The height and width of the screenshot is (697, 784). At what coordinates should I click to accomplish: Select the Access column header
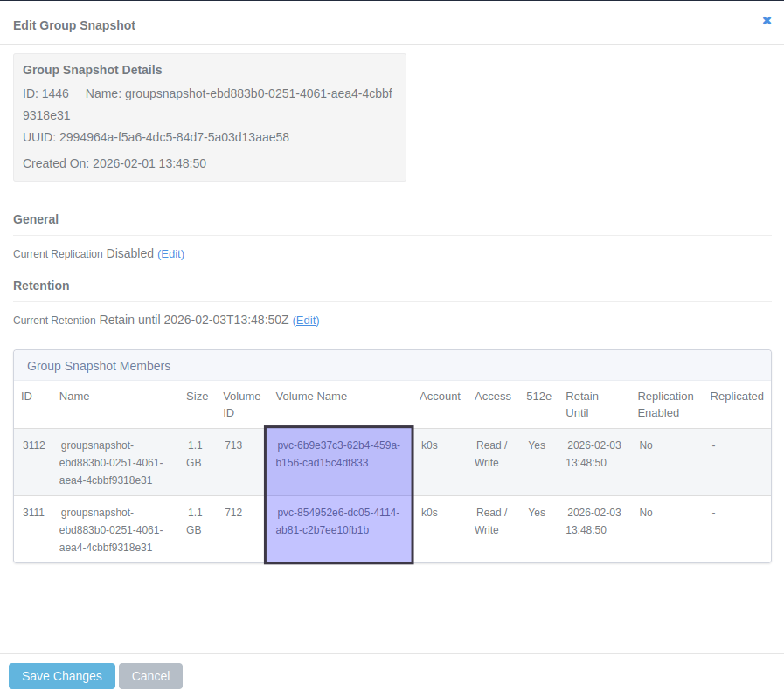tap(492, 397)
